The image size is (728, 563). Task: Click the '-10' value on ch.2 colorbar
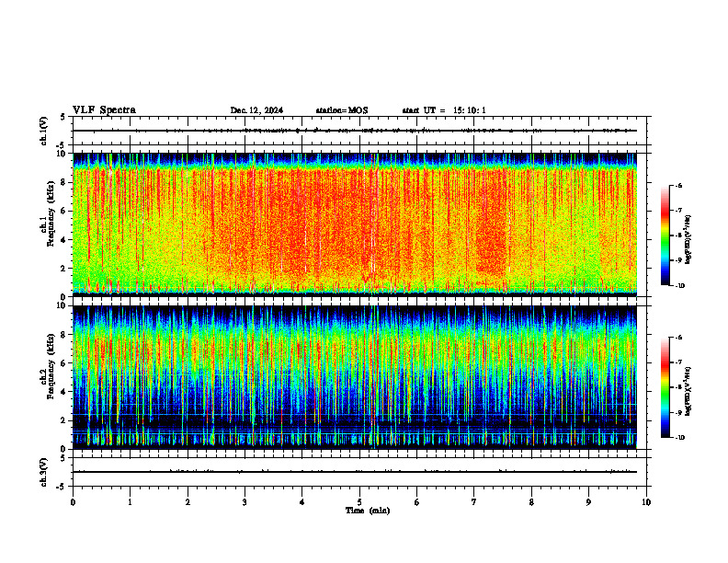tap(679, 438)
